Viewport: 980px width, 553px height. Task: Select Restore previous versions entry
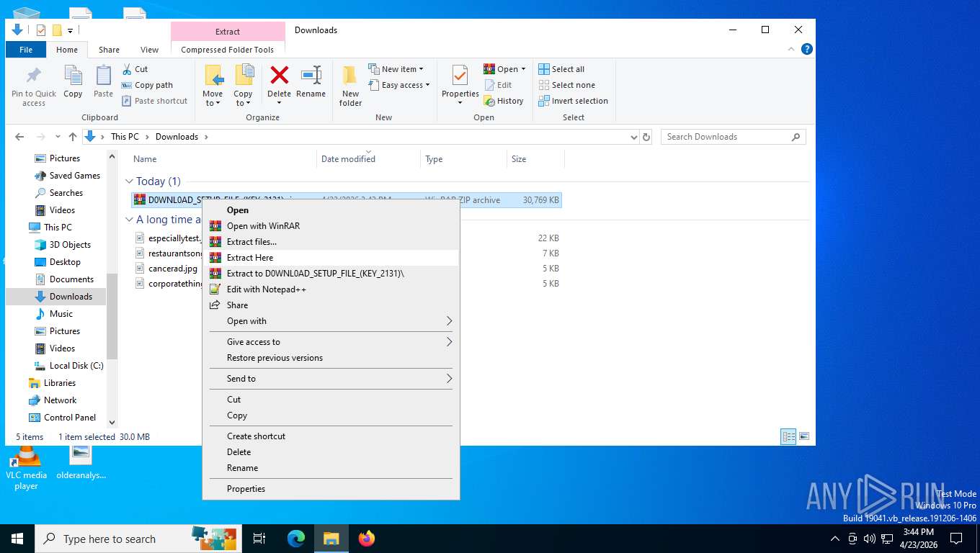coord(331,358)
